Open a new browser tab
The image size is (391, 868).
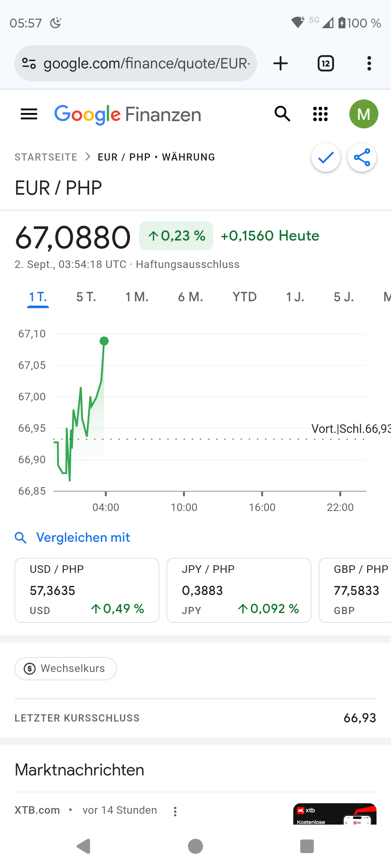281,64
